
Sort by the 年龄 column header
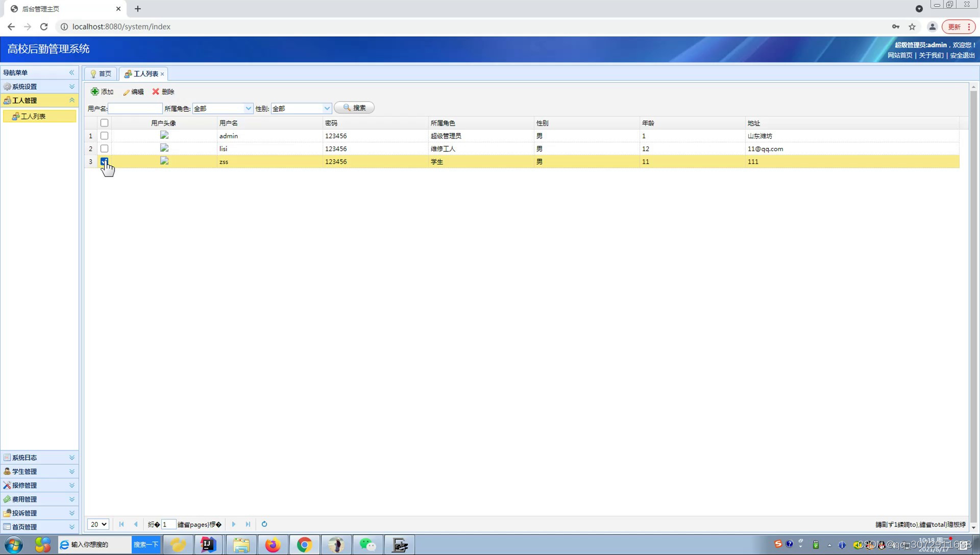pos(693,123)
